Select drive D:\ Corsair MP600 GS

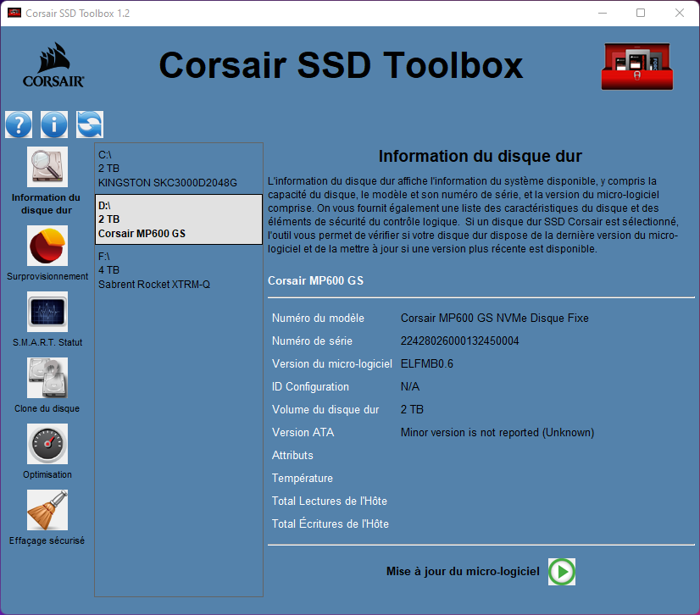coord(179,219)
